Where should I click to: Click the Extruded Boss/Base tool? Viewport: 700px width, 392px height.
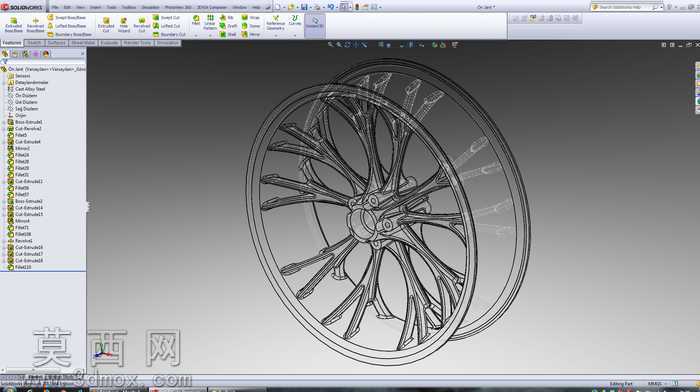13,25
